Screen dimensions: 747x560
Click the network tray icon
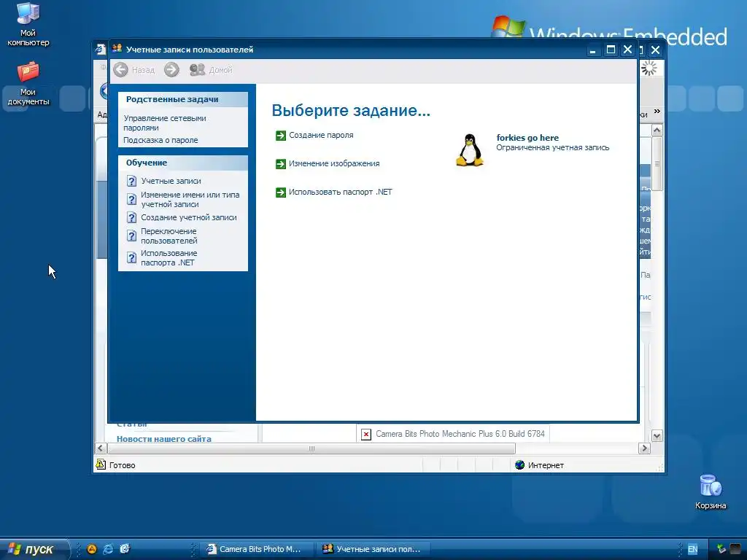point(721,549)
